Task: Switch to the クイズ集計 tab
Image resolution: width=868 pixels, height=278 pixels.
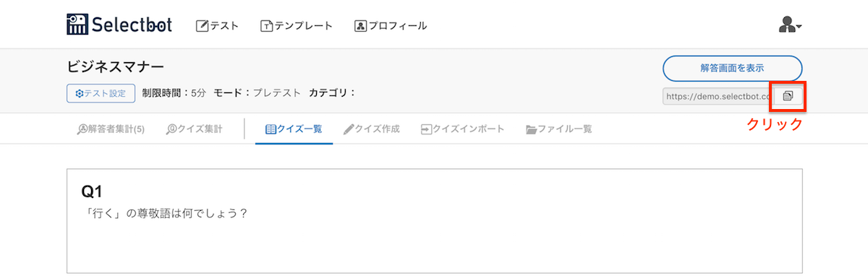Action: point(195,129)
